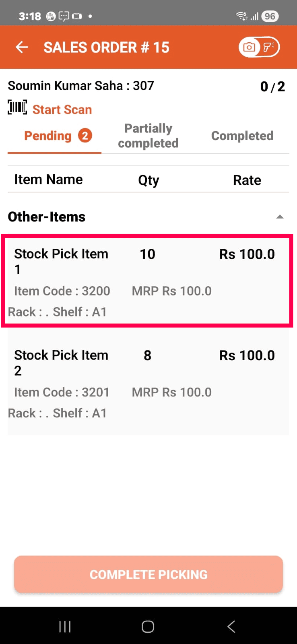This screenshot has height=644, width=297.
Task: Tap the Start Scan link
Action: click(x=62, y=109)
